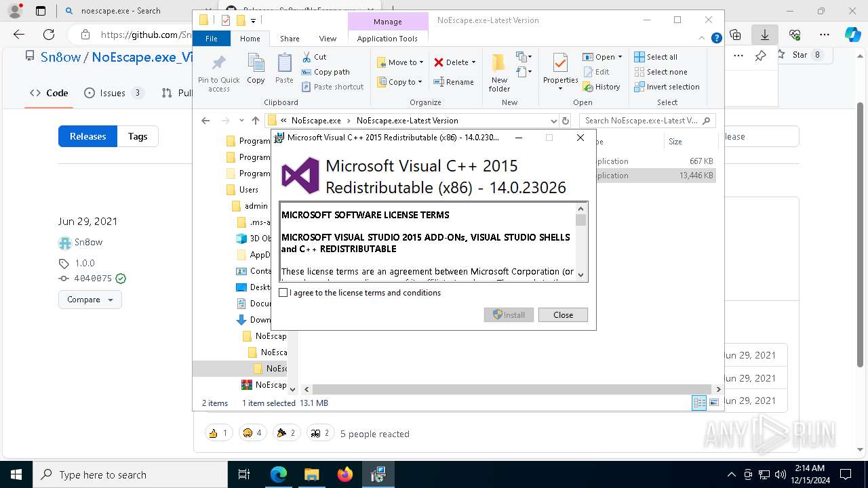Open the Code tab on GitHub
Screen dimensions: 868x488
(50, 93)
